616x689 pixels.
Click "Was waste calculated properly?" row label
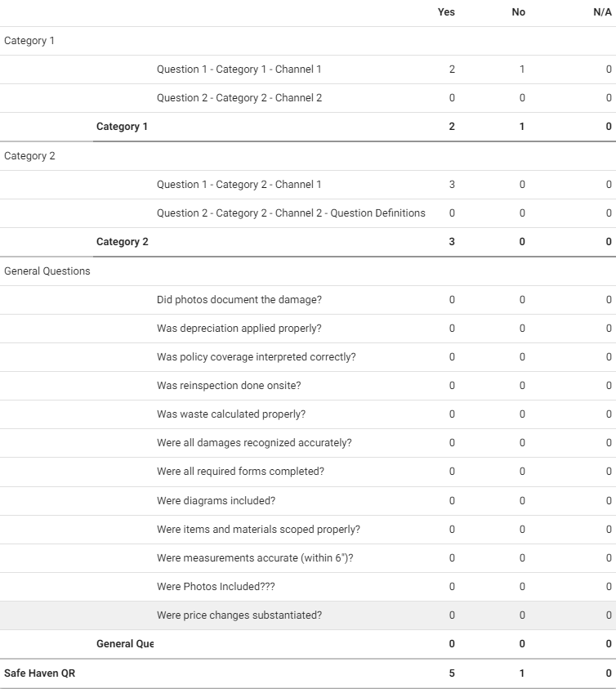(230, 414)
